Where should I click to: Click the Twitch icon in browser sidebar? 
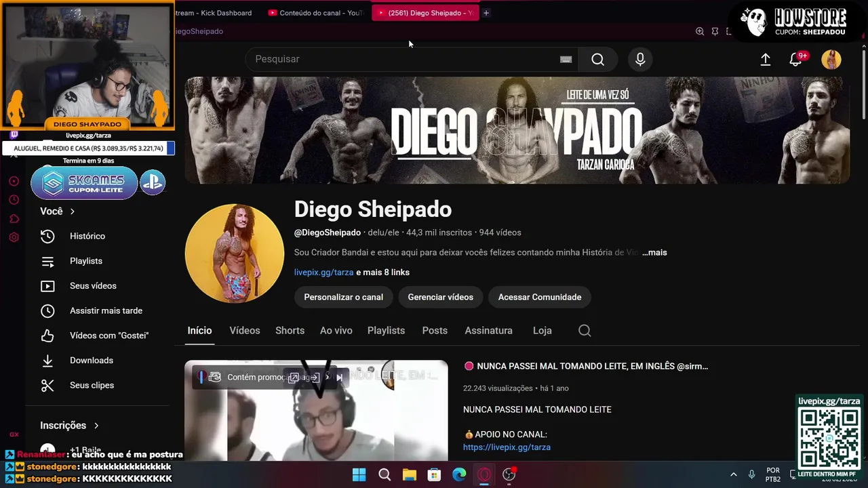[x=14, y=135]
